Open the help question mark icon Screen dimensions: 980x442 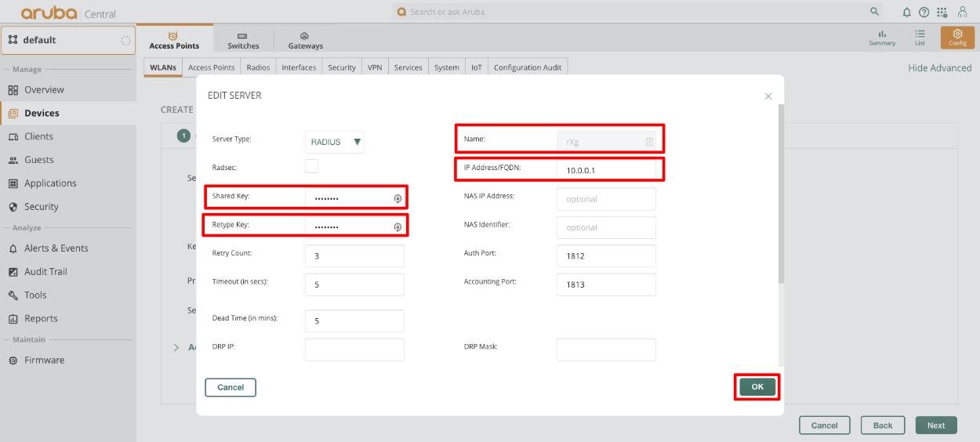click(x=924, y=13)
